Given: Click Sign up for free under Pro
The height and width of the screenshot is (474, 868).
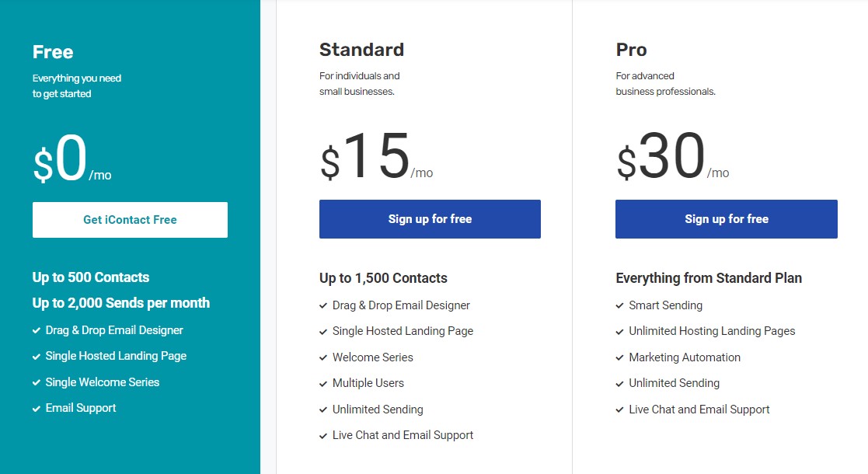Looking at the screenshot, I should pyautogui.click(x=727, y=219).
